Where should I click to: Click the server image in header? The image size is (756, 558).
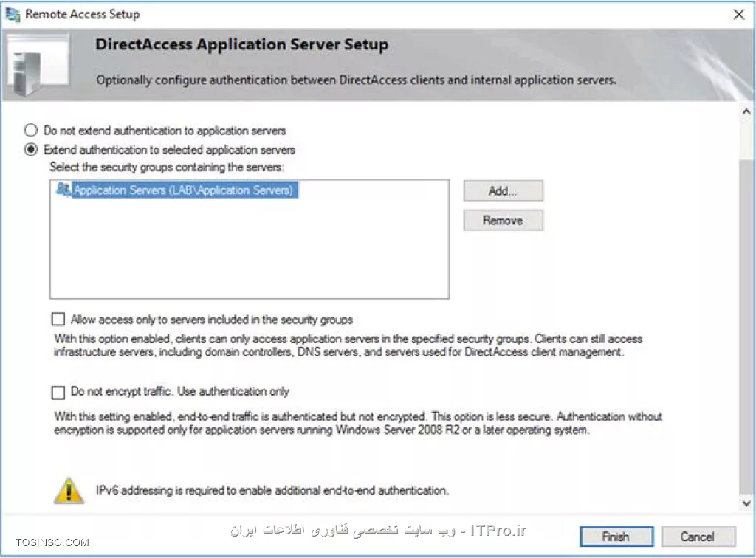pyautogui.click(x=38, y=64)
